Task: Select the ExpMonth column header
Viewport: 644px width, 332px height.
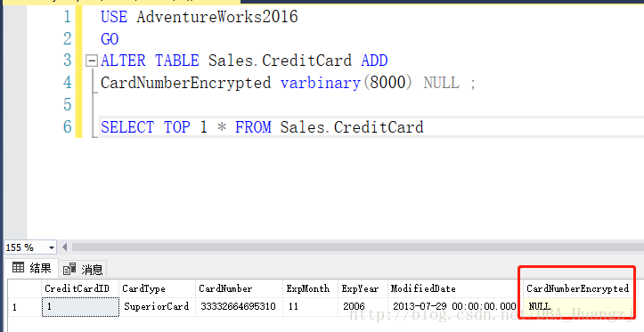Action: click(310, 288)
